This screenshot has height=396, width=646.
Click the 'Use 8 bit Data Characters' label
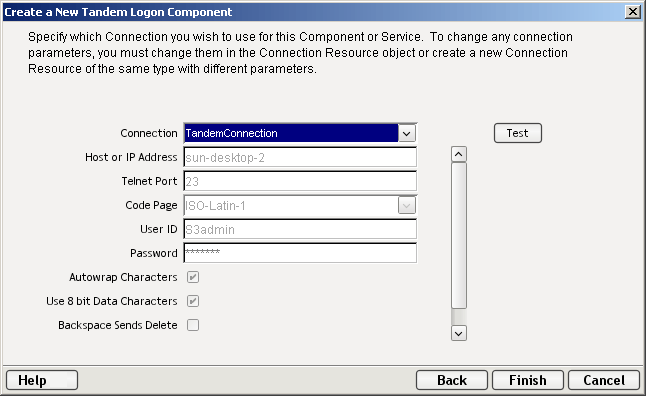[x=112, y=301]
